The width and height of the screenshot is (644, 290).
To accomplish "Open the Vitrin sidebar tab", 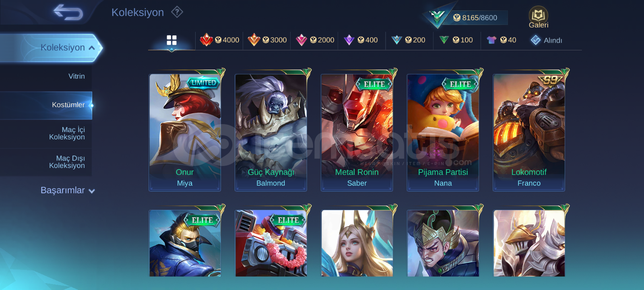I will tap(46, 76).
